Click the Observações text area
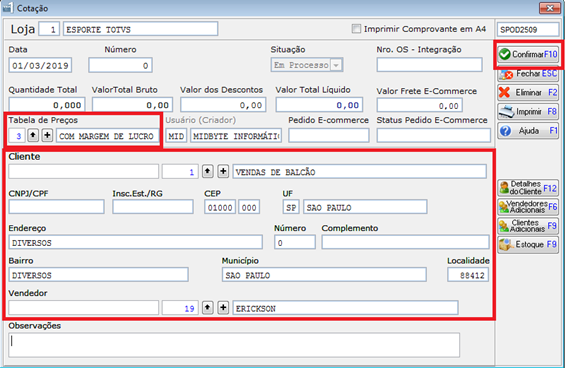The height and width of the screenshot is (368, 566). point(234,345)
